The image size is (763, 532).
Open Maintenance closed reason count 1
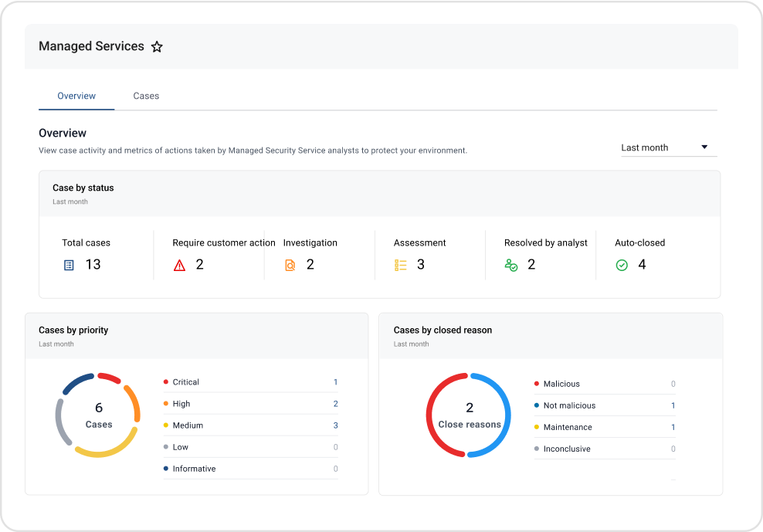pos(673,427)
